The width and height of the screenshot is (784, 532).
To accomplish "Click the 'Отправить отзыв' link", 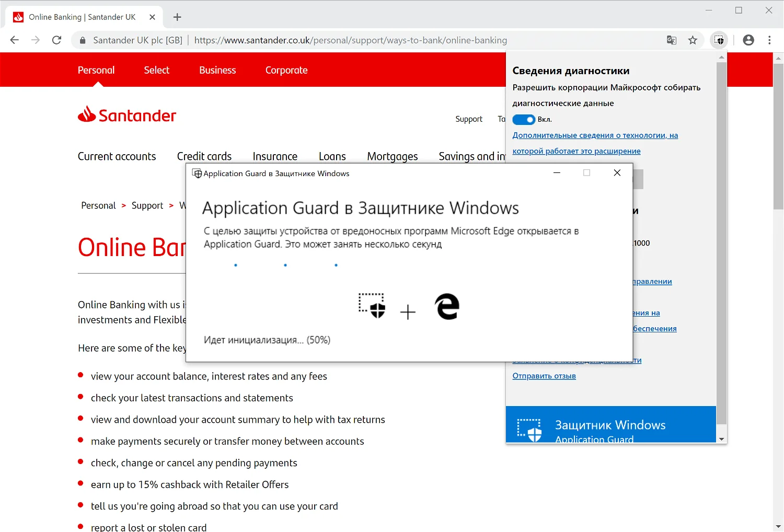I will pyautogui.click(x=544, y=376).
